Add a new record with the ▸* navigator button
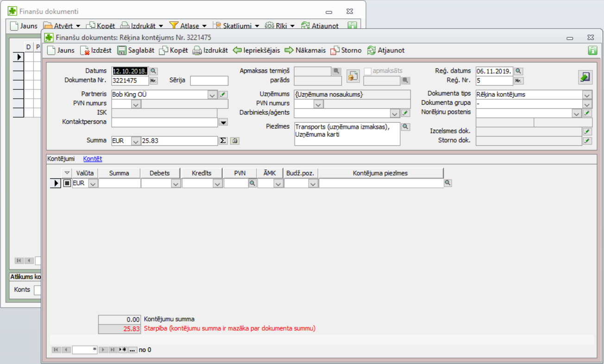The height and width of the screenshot is (364, 604). pos(123,350)
